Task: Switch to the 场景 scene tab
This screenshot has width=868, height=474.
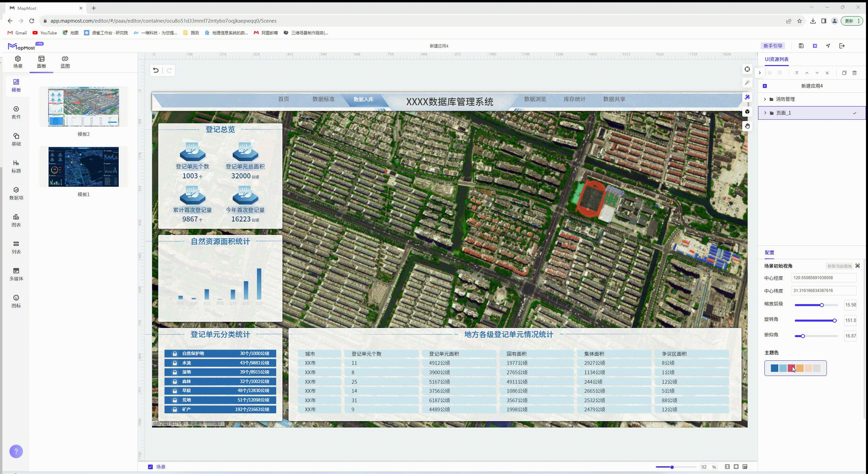Action: 18,62
